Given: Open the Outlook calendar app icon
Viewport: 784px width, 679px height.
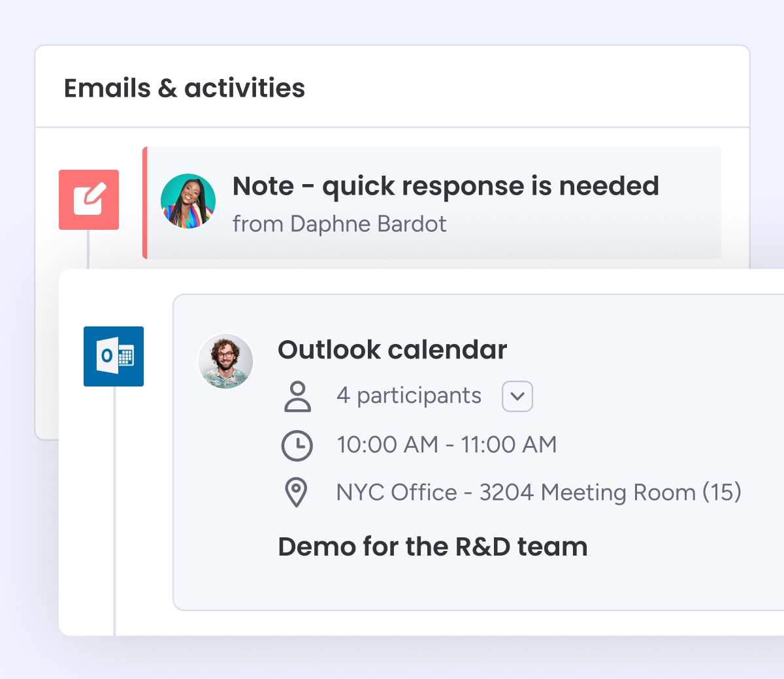Looking at the screenshot, I should 114,356.
